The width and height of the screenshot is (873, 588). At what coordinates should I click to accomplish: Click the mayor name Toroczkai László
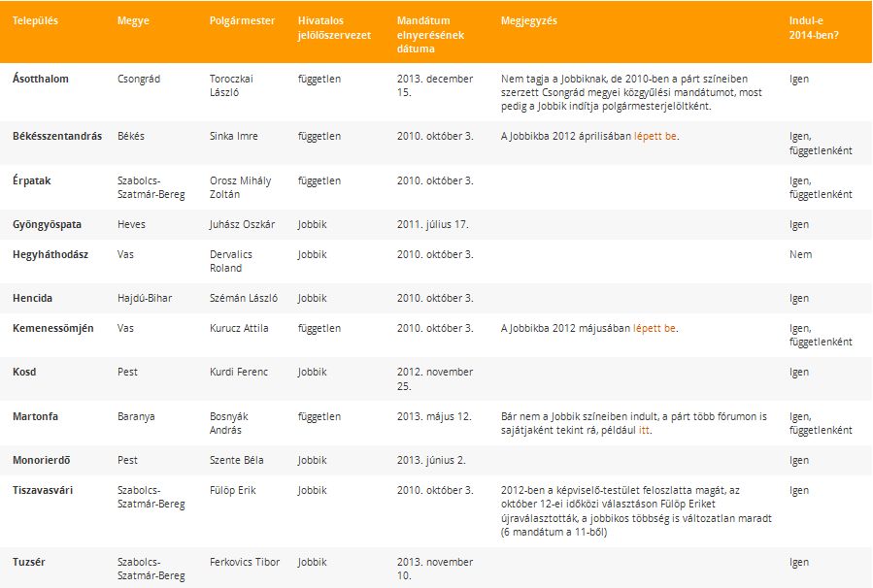click(x=231, y=85)
